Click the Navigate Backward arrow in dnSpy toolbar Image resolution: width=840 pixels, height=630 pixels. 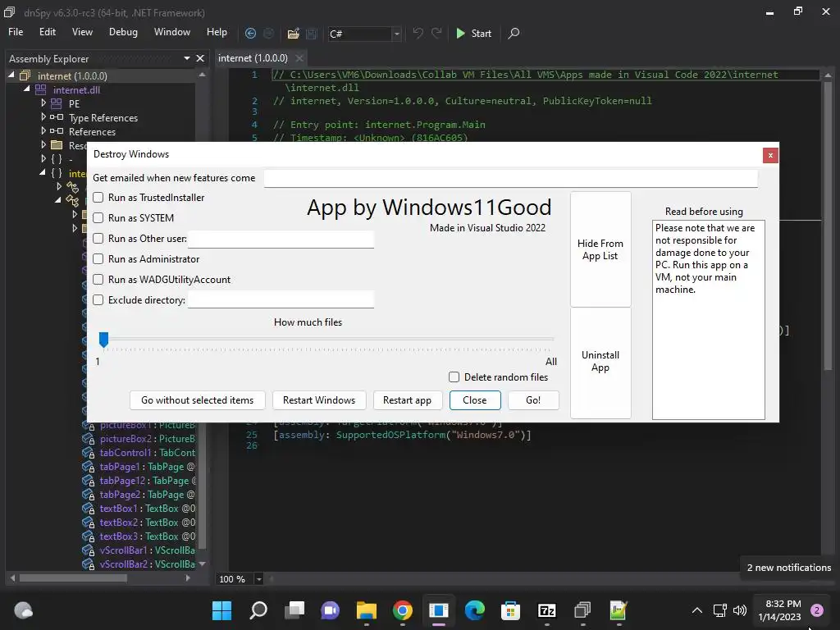[250, 33]
